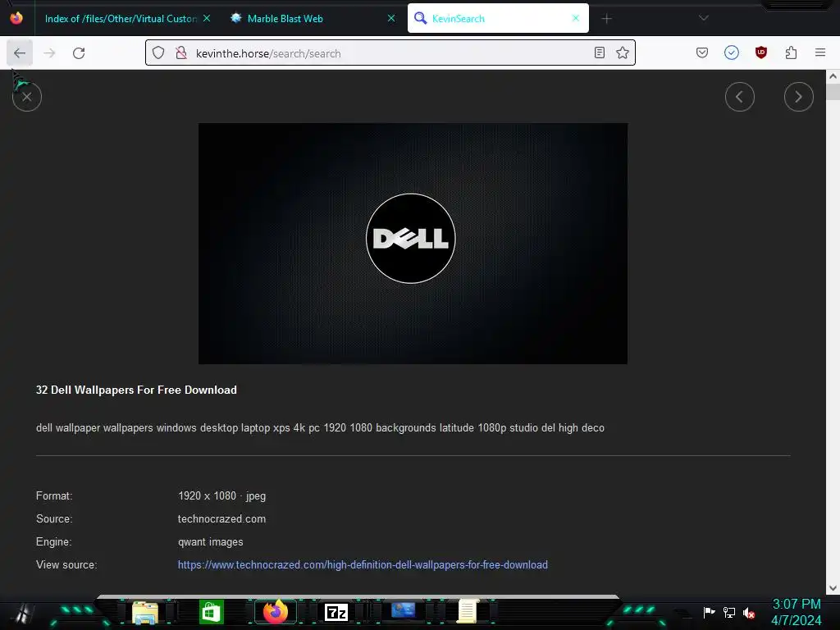Image resolution: width=840 pixels, height=630 pixels.
Task: Open the blue window app on taskbar
Action: (x=403, y=610)
